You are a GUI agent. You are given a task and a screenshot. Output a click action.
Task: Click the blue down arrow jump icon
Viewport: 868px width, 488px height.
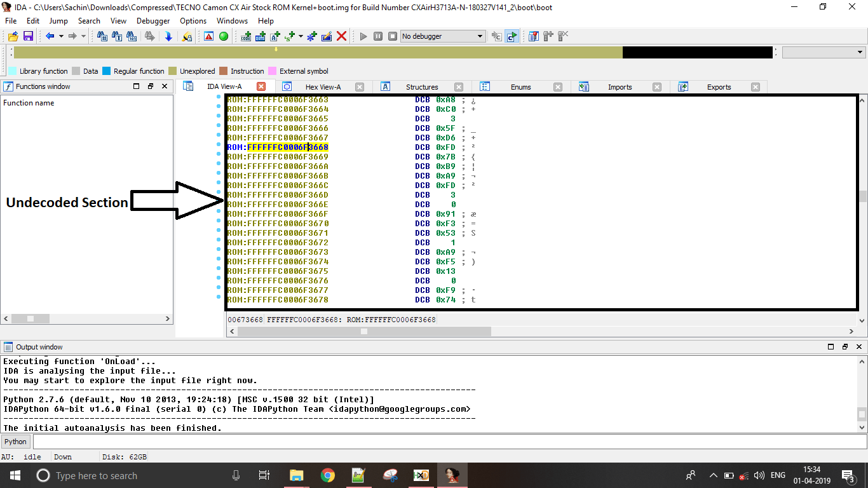tap(168, 36)
